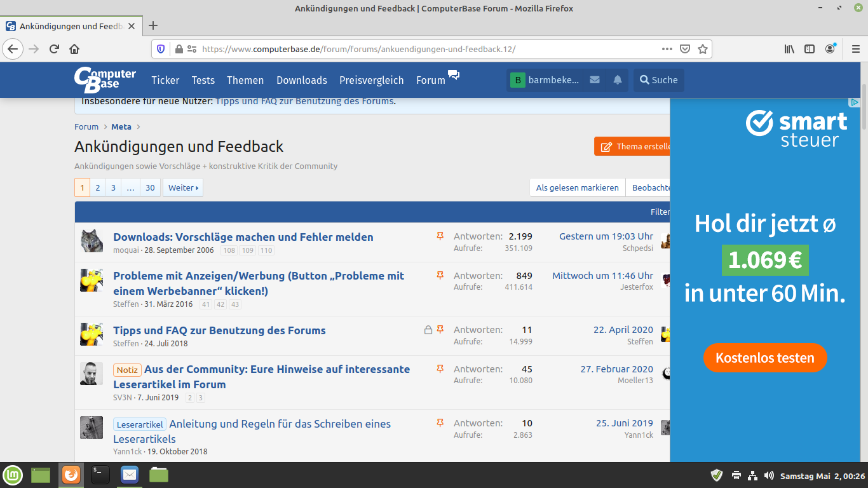The height and width of the screenshot is (488, 868).
Task: Open Forum breadcrumb link
Action: click(x=86, y=126)
